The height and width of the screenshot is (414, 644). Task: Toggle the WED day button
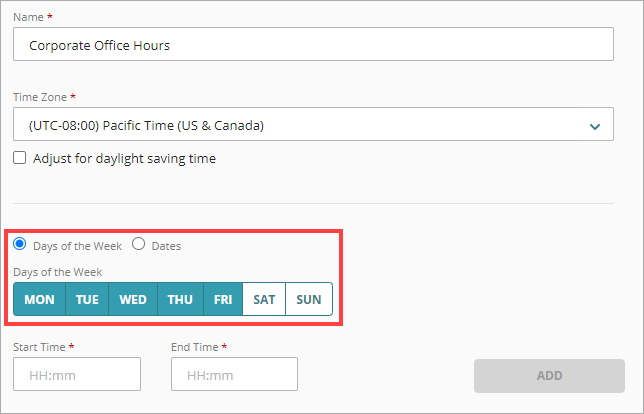pos(133,300)
